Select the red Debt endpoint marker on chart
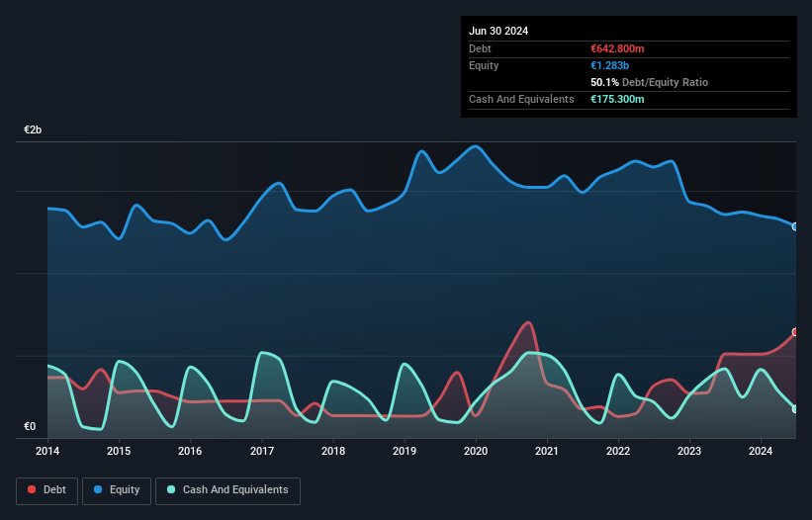This screenshot has height=520, width=812. click(795, 332)
